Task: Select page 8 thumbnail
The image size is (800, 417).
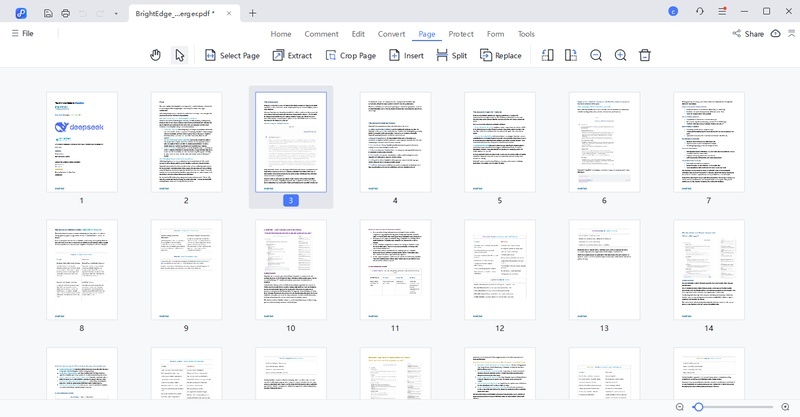Action: 82,269
